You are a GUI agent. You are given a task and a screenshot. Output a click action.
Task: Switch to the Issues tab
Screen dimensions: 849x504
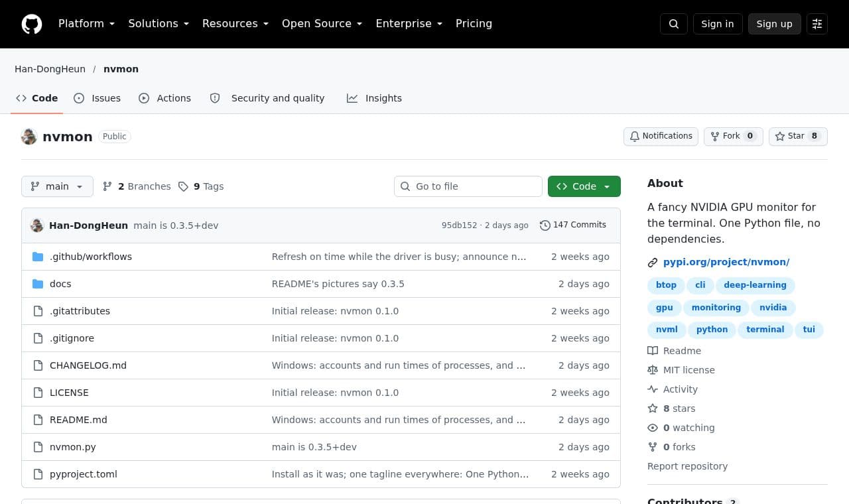pyautogui.click(x=98, y=98)
